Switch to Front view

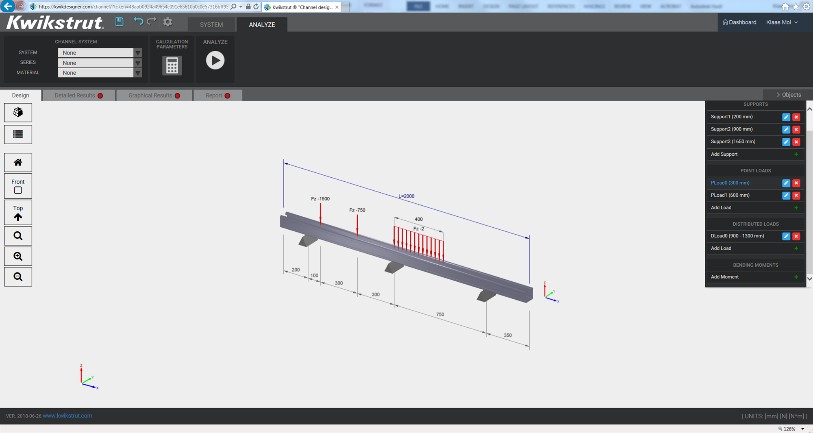click(x=18, y=186)
